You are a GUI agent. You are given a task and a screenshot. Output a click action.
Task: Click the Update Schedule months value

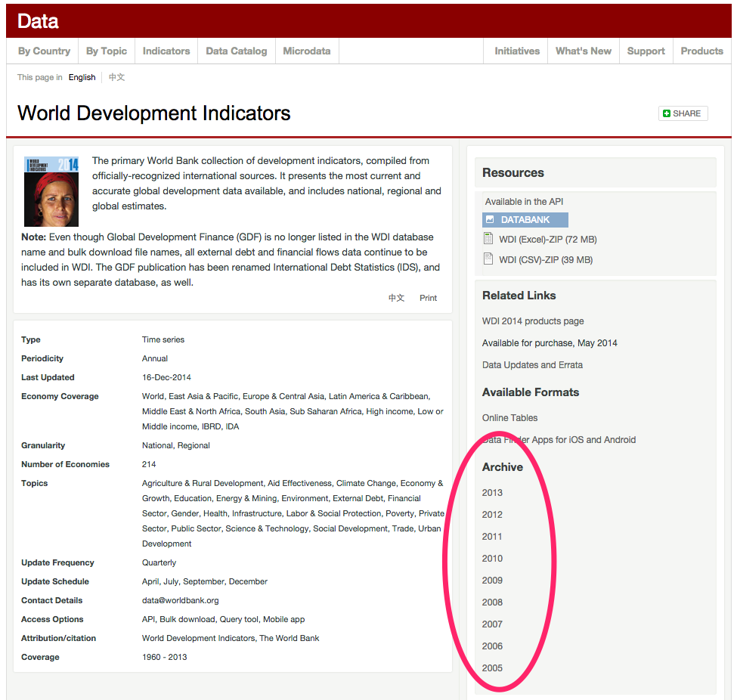coord(204,581)
